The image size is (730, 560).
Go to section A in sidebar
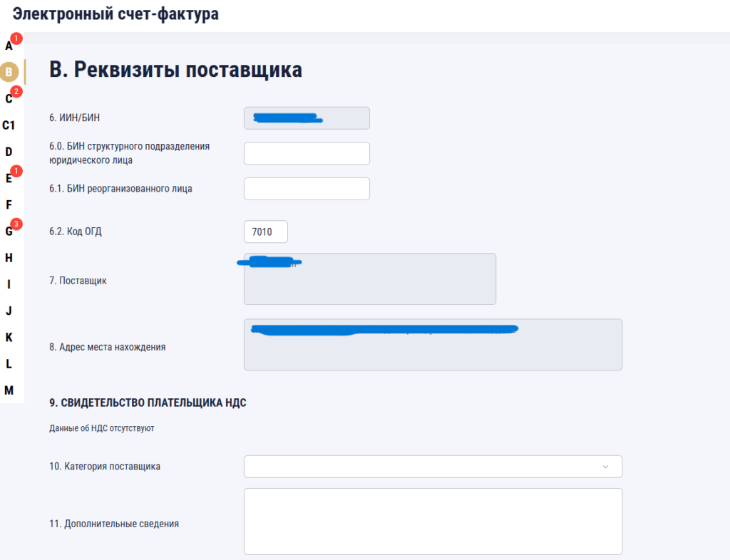pyautogui.click(x=9, y=46)
